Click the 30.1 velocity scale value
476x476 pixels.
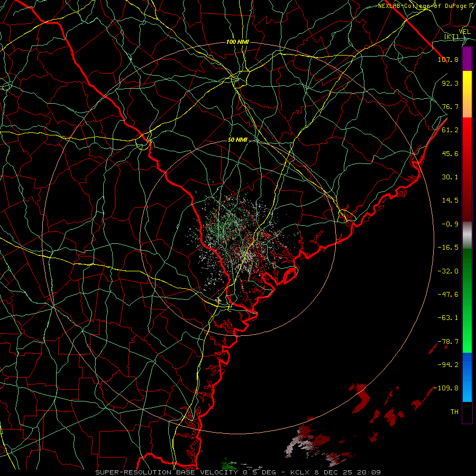pyautogui.click(x=450, y=177)
